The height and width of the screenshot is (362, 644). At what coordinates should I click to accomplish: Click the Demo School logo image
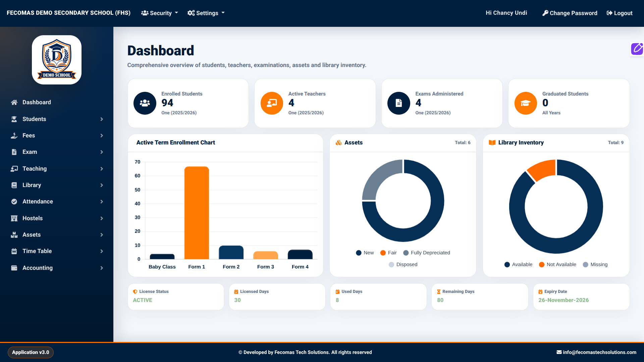[x=57, y=60]
